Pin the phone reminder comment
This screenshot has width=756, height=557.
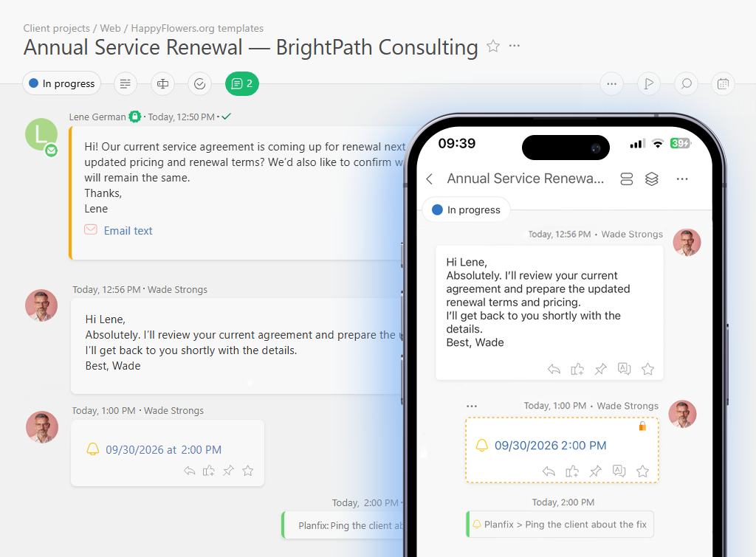point(596,471)
